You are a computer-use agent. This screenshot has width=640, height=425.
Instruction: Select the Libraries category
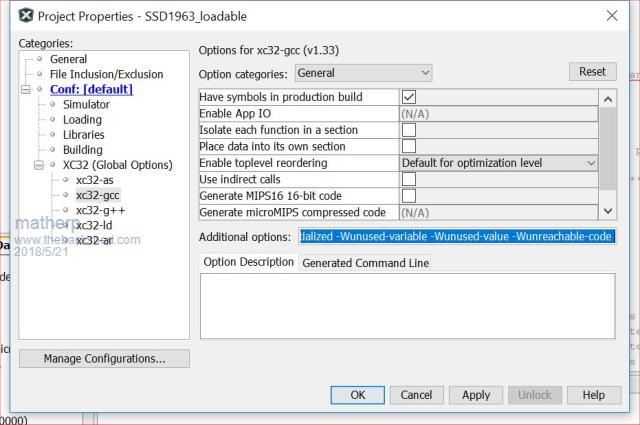point(84,135)
